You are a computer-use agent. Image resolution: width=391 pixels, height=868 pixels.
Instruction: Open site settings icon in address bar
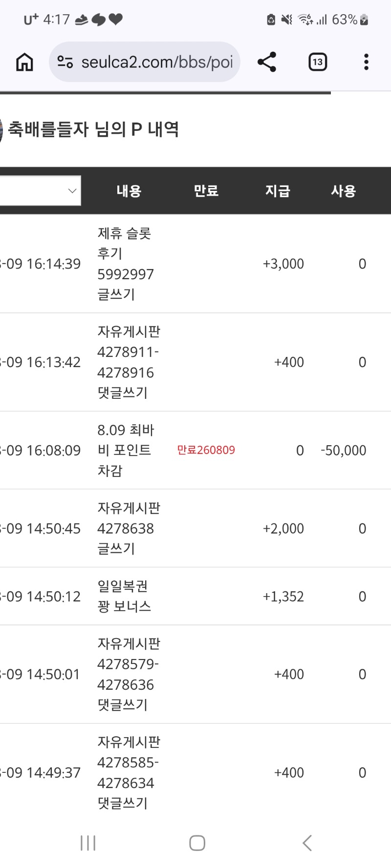point(65,62)
